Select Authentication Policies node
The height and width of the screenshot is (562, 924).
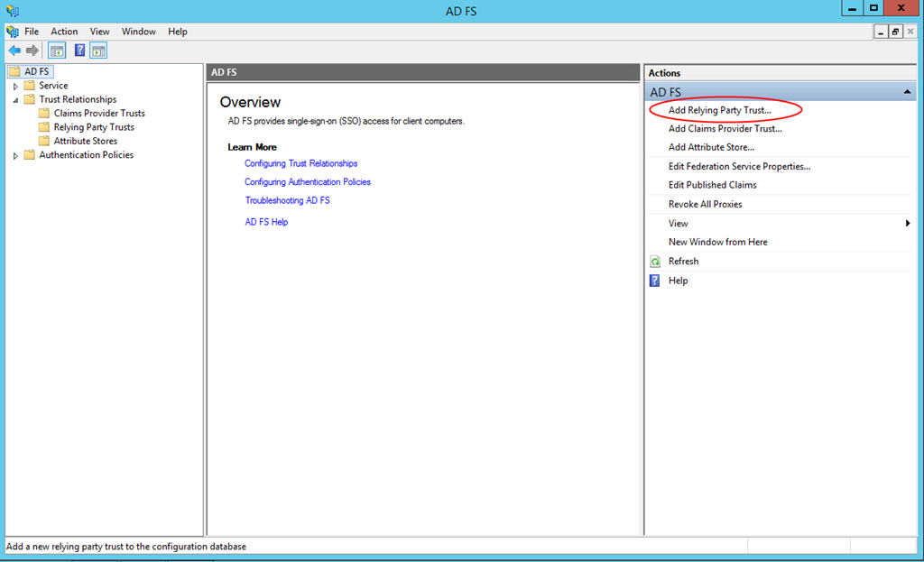[x=86, y=154]
